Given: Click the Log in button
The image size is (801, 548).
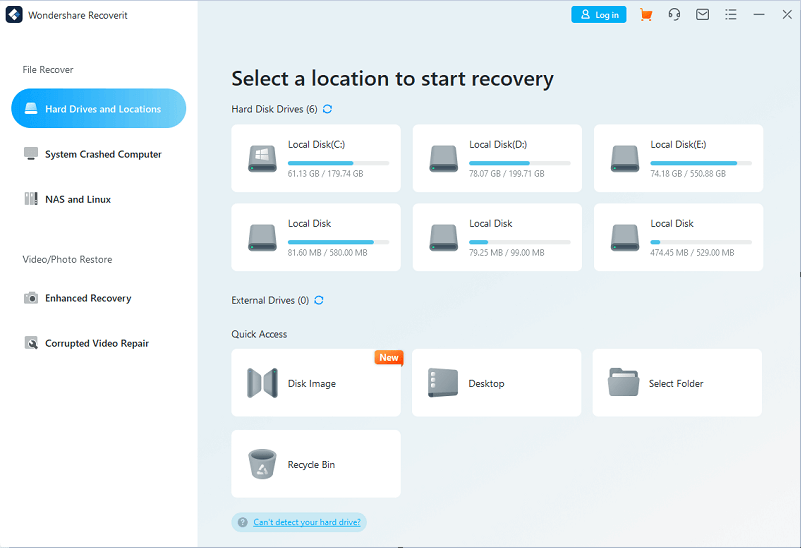Looking at the screenshot, I should point(599,15).
